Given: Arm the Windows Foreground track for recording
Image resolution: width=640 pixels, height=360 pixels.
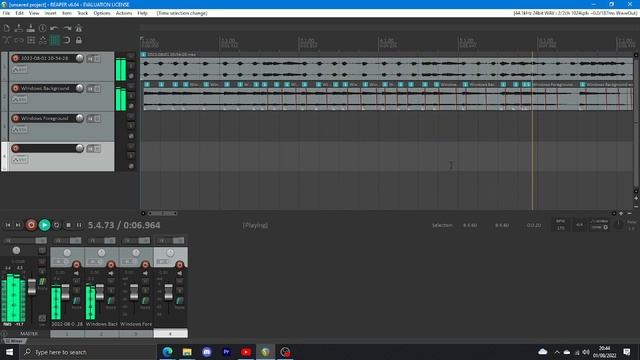Looking at the screenshot, I should 16,118.
